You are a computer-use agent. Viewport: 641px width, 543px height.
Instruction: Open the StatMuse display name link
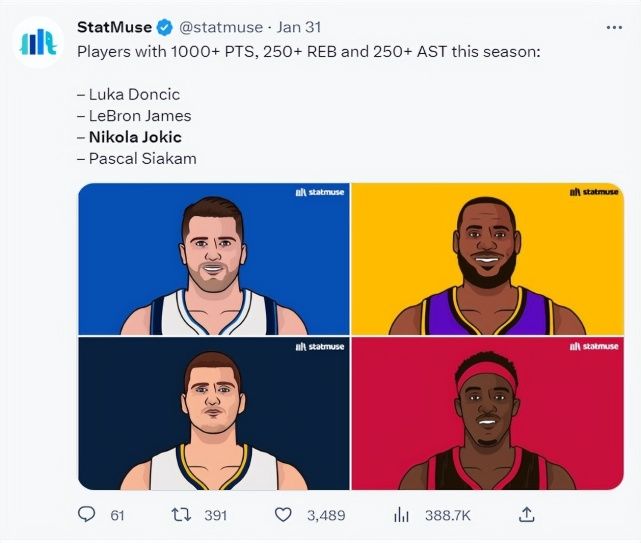coord(115,28)
